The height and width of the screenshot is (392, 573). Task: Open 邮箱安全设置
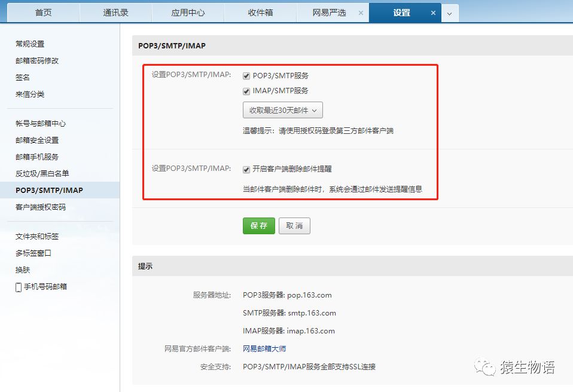click(37, 140)
